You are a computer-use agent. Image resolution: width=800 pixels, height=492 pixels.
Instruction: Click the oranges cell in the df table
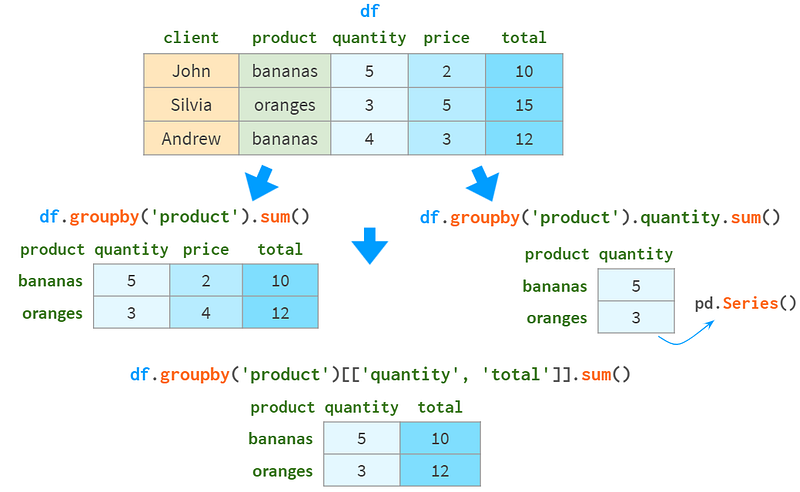click(x=285, y=105)
